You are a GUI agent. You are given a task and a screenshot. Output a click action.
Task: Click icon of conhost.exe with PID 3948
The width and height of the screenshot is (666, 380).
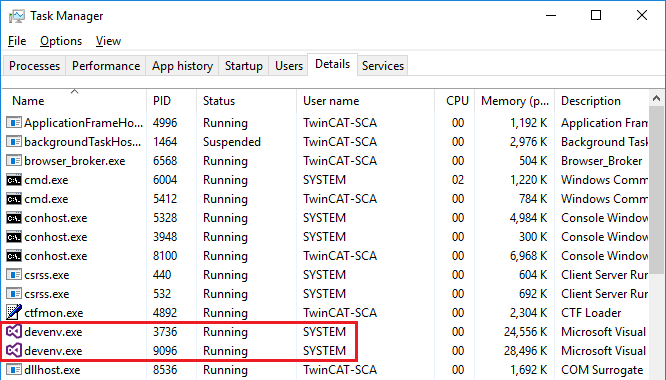point(14,237)
